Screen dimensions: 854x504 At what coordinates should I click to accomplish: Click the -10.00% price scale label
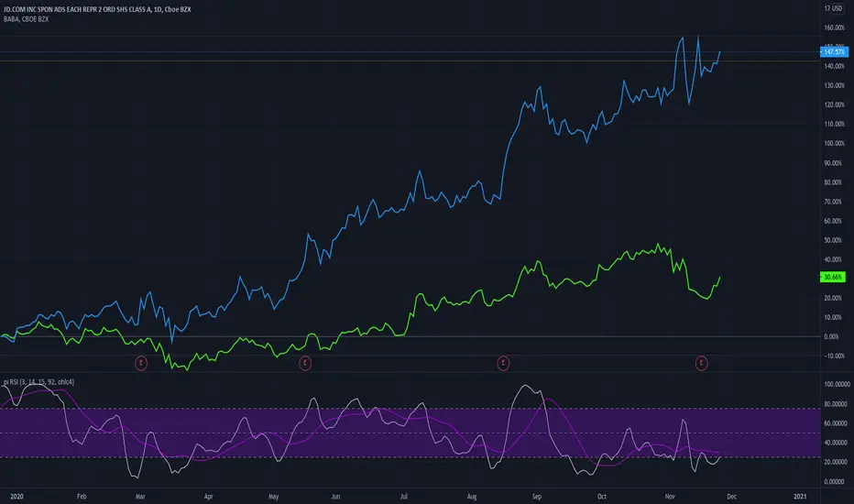click(x=835, y=356)
